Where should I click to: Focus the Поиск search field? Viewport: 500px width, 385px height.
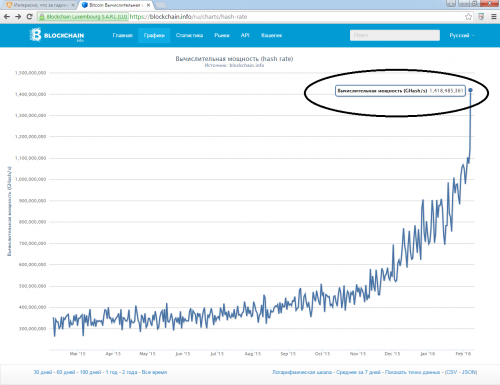click(x=395, y=35)
